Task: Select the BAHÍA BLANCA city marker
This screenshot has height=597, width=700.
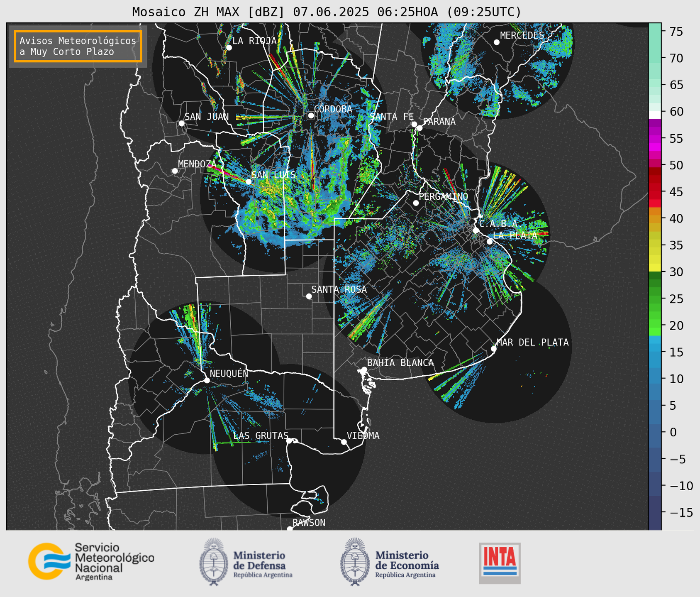Action: pyautogui.click(x=364, y=369)
